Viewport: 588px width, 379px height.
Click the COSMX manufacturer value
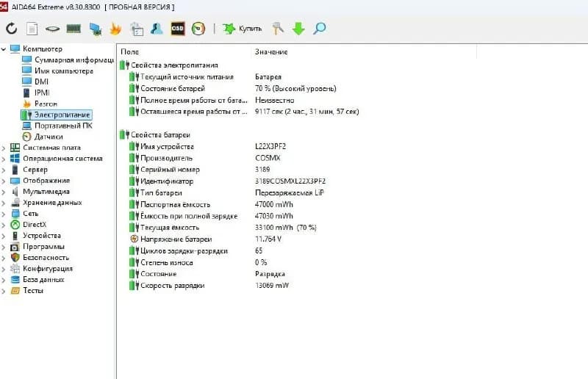tap(268, 158)
